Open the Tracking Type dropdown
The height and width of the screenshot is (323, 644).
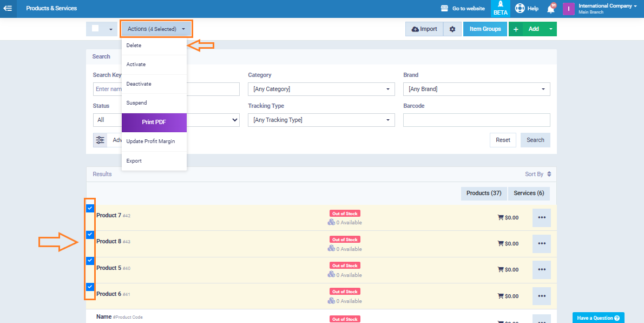321,120
